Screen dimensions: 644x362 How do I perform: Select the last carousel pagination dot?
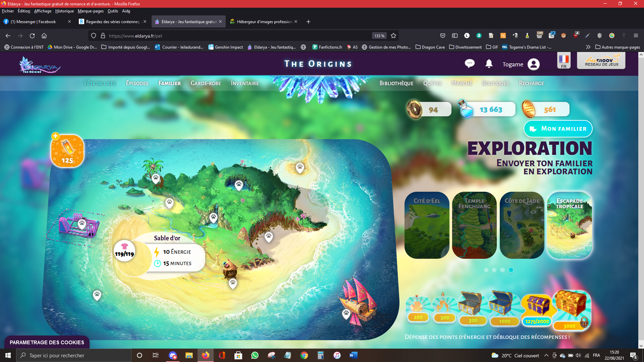[x=511, y=270]
